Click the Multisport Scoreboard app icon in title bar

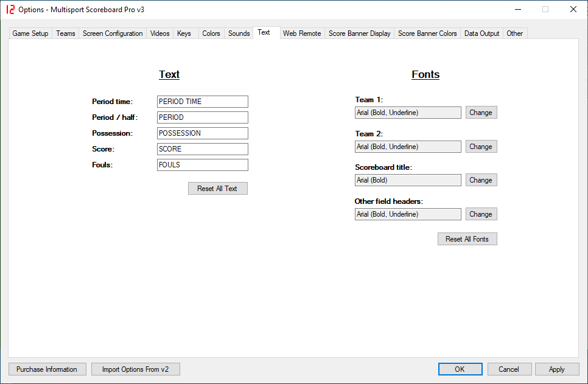(x=10, y=9)
